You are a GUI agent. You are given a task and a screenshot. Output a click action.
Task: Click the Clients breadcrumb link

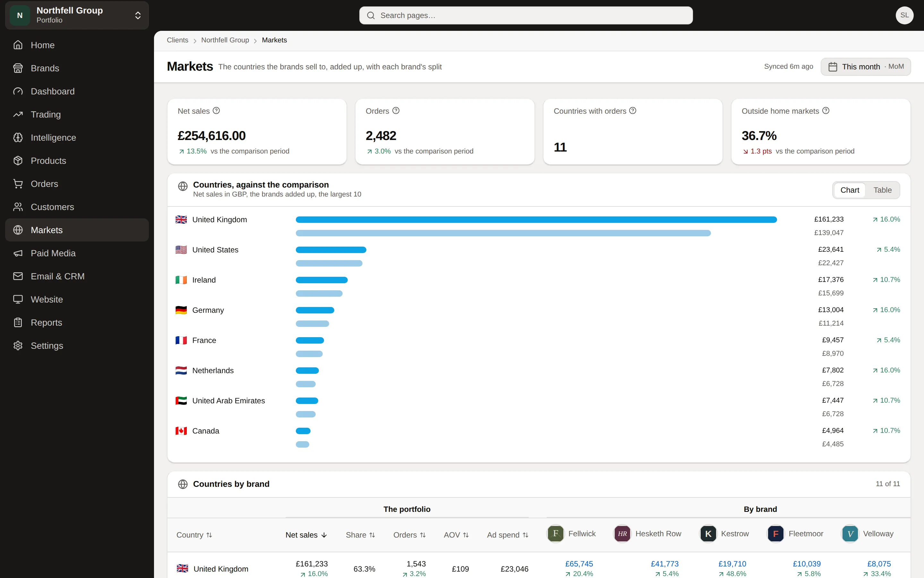click(x=177, y=40)
